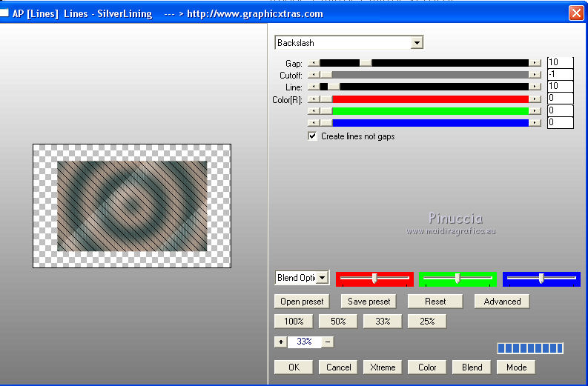Click left arrow of Line slider
Screen dimensions: 588x386
pyautogui.click(x=314, y=87)
